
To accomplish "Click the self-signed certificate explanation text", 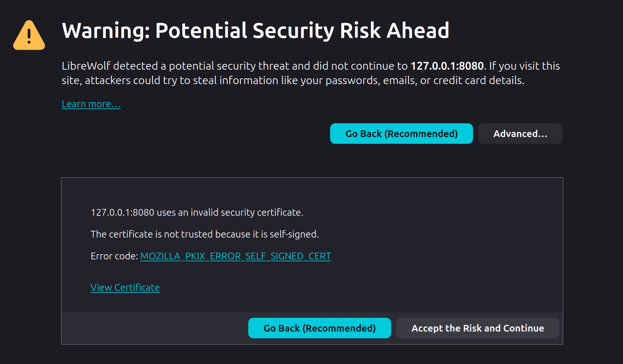I will tap(205, 234).
